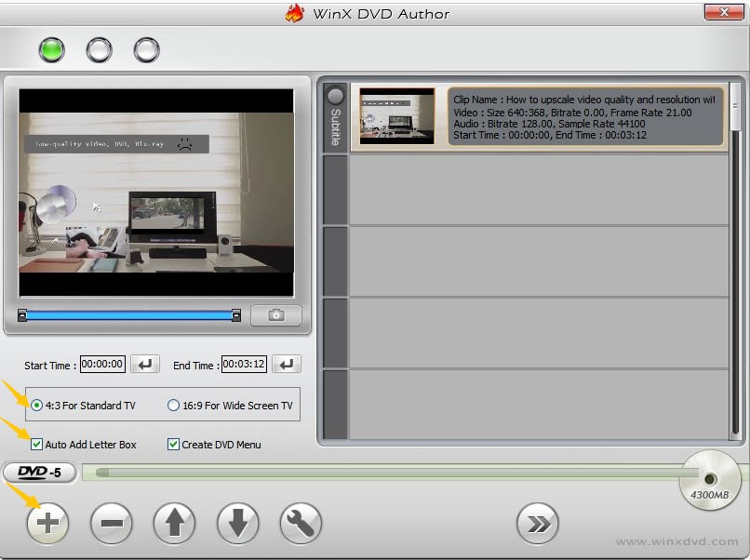This screenshot has height=560, width=750.
Task: Add a new video clip
Action: point(47,524)
